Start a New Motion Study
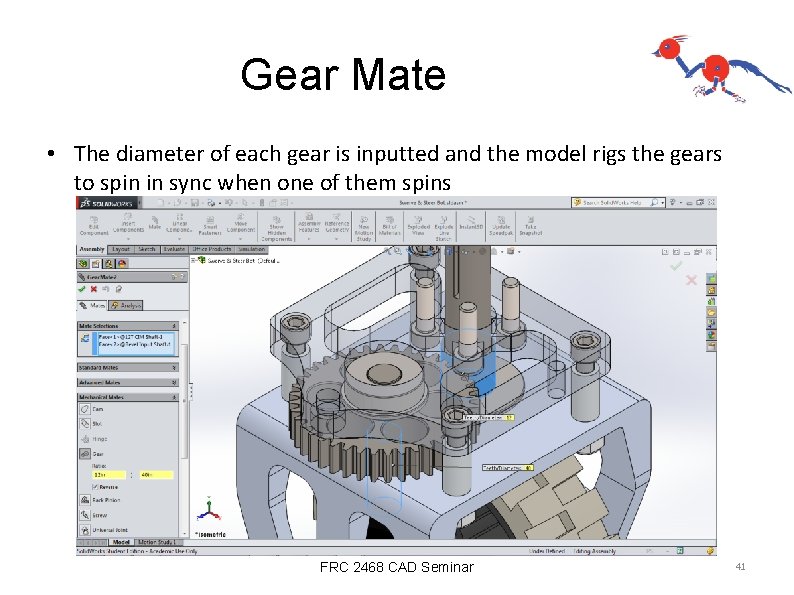Viewport: 794px width, 595px height. 364,228
